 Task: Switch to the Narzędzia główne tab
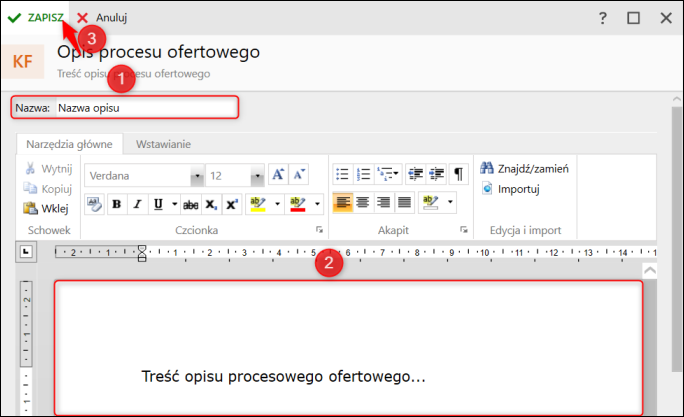tap(69, 144)
